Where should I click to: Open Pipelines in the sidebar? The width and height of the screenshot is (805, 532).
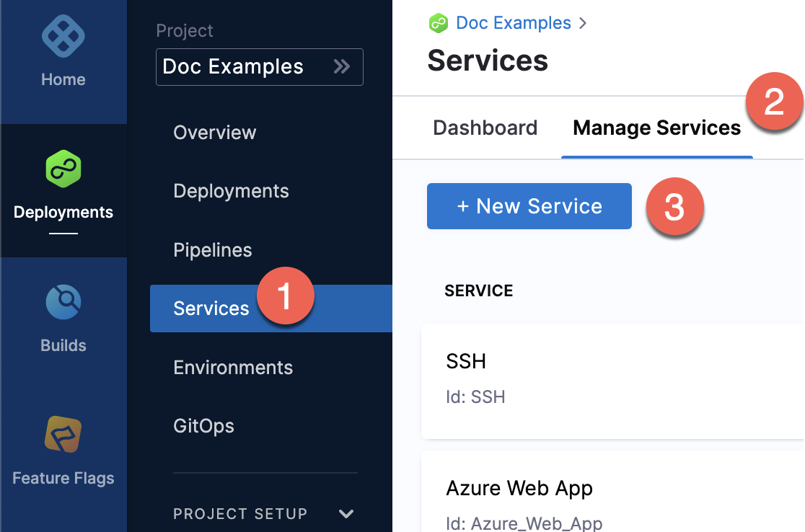tap(213, 250)
